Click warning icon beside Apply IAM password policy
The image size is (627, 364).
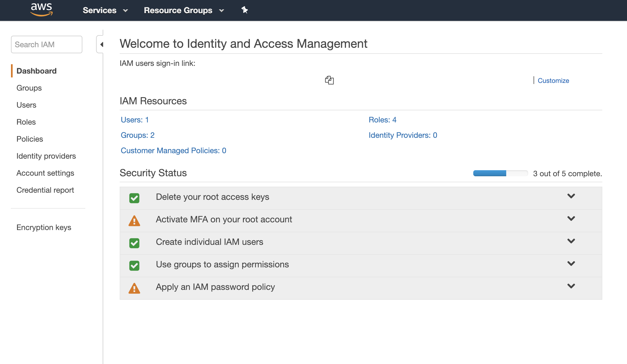(134, 288)
